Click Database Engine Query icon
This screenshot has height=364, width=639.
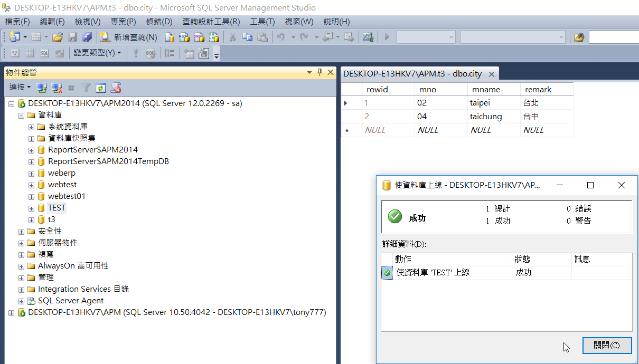click(170, 37)
